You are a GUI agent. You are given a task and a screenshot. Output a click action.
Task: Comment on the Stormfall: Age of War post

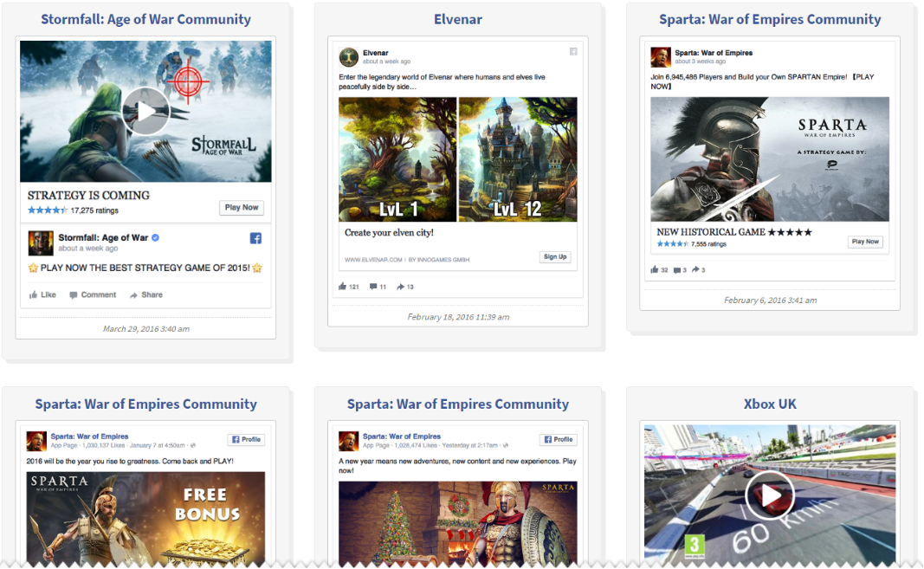click(93, 294)
